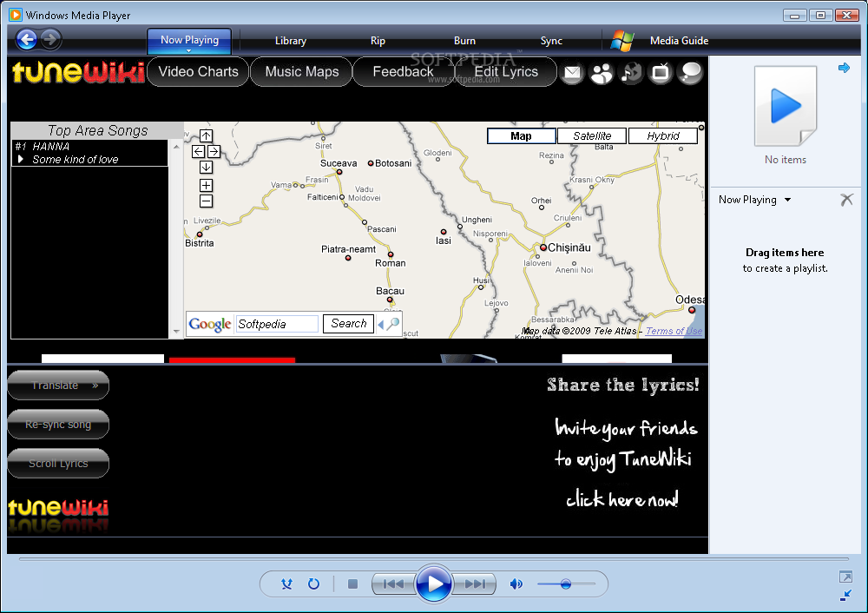Select the Map view type

pos(522,135)
